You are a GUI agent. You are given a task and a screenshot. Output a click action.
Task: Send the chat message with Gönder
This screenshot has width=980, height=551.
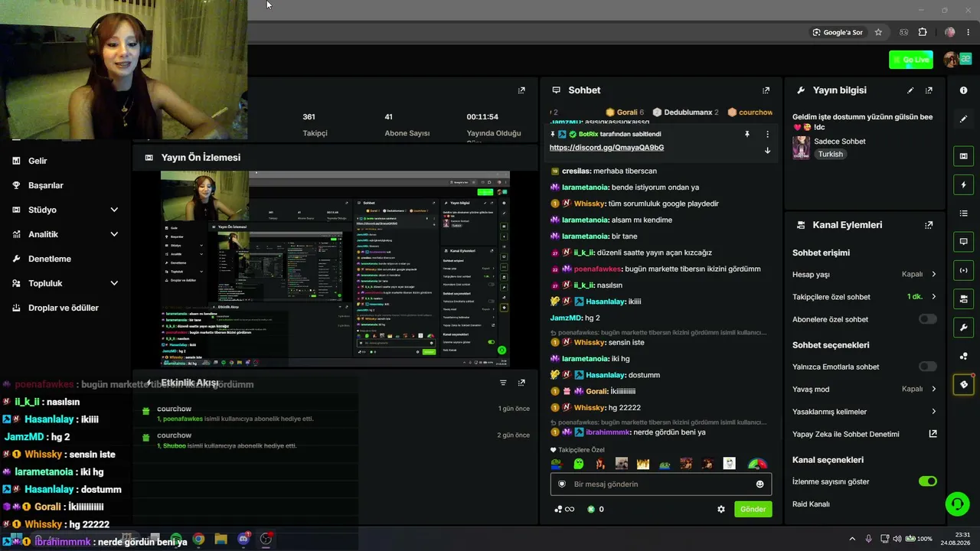click(x=753, y=509)
